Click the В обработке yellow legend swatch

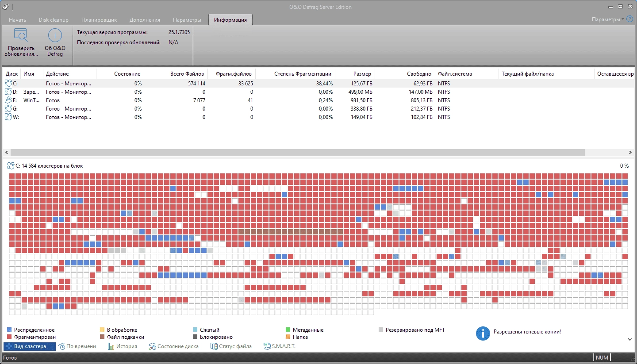102,330
